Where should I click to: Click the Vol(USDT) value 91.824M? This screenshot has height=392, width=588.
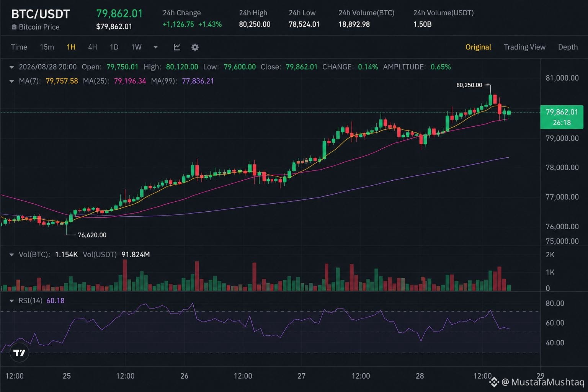click(136, 255)
